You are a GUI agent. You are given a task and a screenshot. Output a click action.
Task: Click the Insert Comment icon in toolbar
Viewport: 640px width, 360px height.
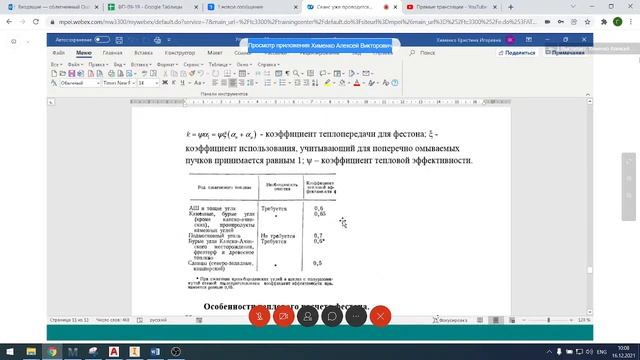323,73
